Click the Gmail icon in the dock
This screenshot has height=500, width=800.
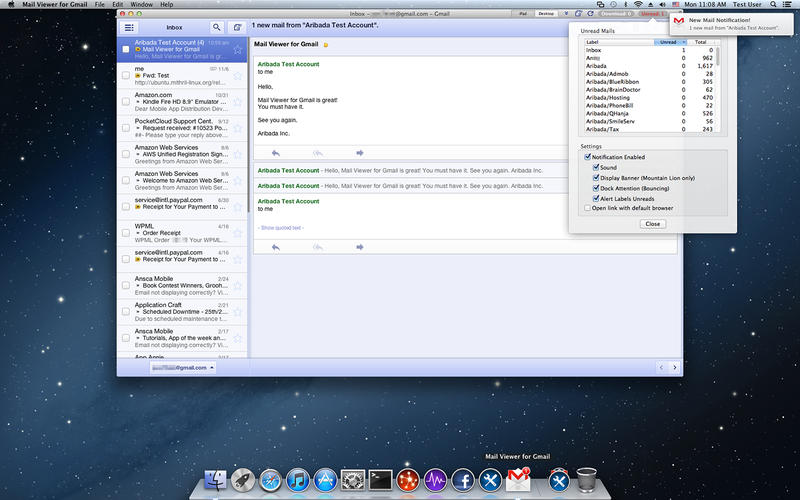517,482
